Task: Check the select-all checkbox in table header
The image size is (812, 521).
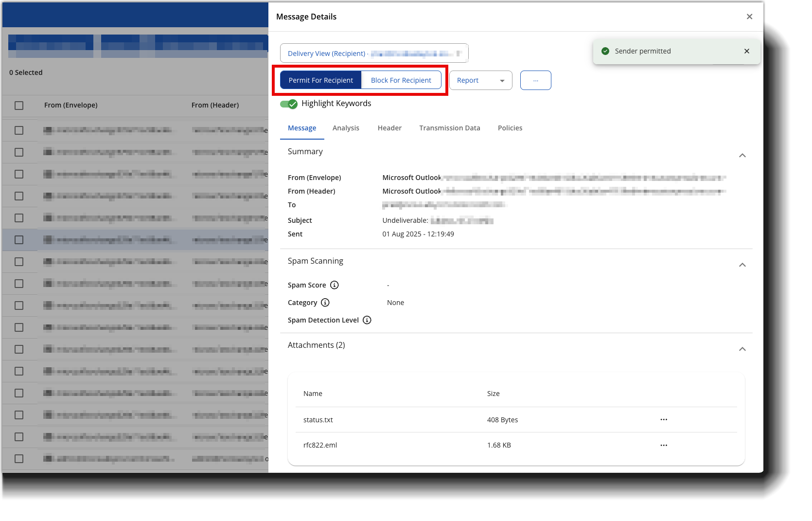Action: point(19,106)
